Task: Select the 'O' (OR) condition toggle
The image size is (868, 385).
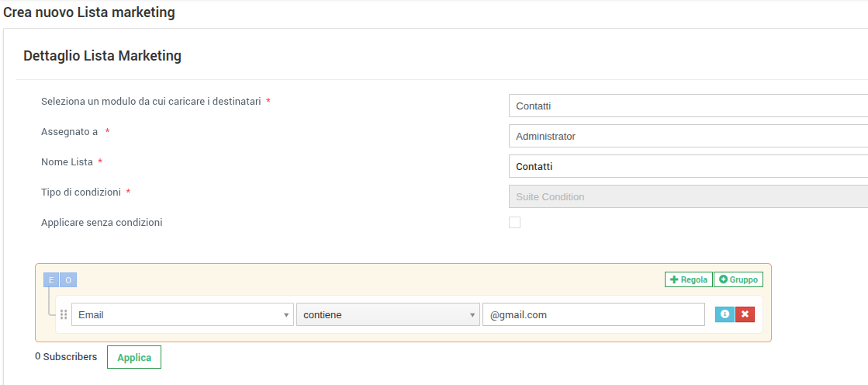Action: pos(68,280)
